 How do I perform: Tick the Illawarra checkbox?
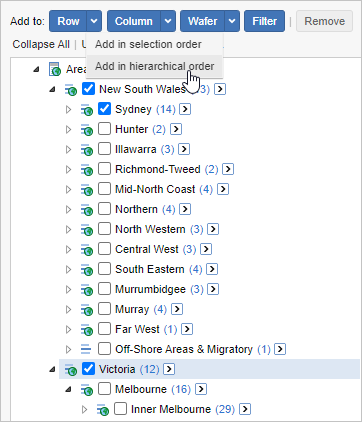(x=104, y=149)
